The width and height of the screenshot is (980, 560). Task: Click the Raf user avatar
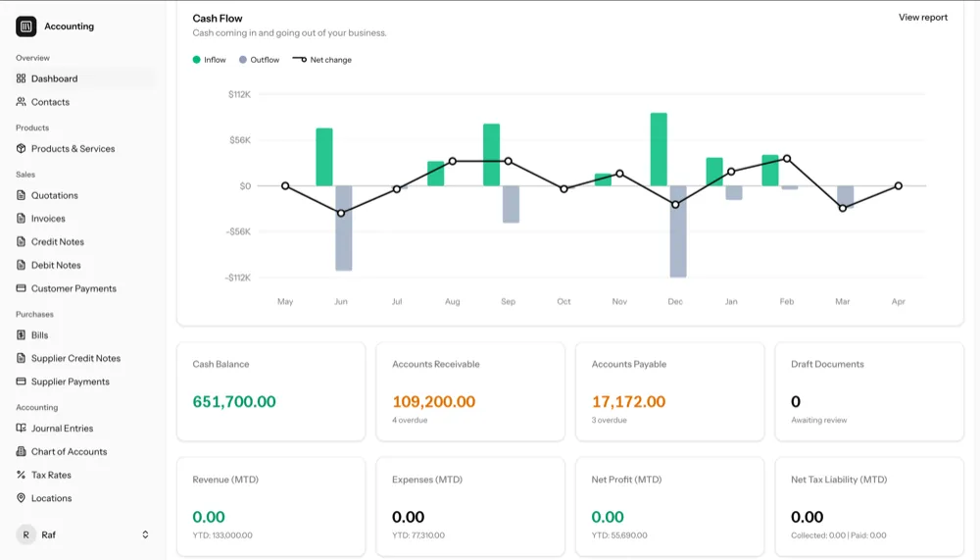click(25, 535)
